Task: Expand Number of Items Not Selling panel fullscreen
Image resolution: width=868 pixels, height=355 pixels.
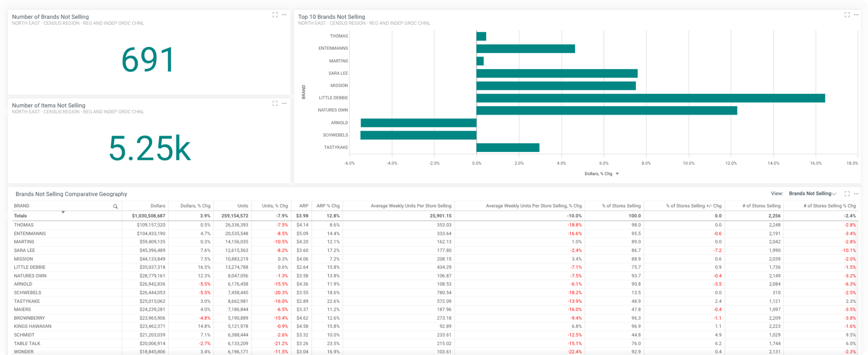Action: click(275, 103)
